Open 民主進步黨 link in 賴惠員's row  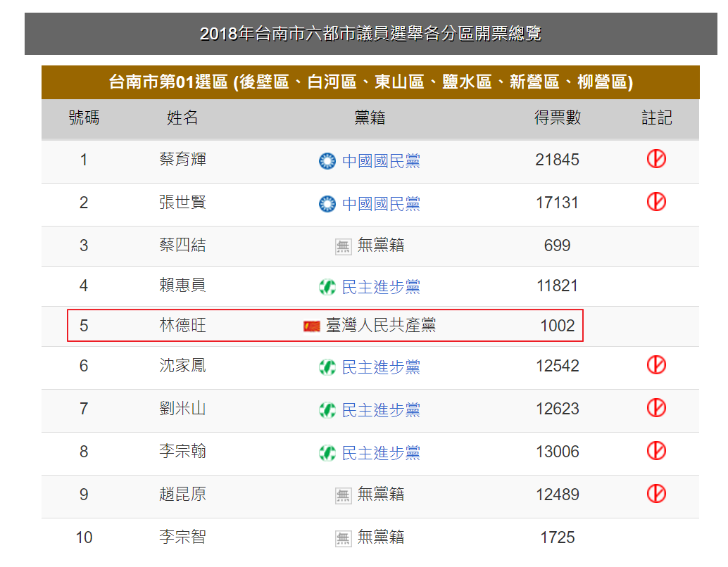coord(381,287)
